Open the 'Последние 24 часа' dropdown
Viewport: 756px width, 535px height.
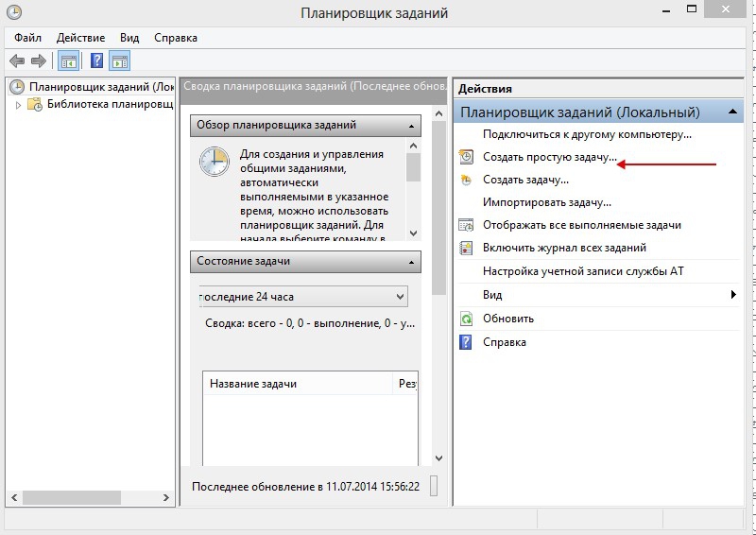[398, 296]
